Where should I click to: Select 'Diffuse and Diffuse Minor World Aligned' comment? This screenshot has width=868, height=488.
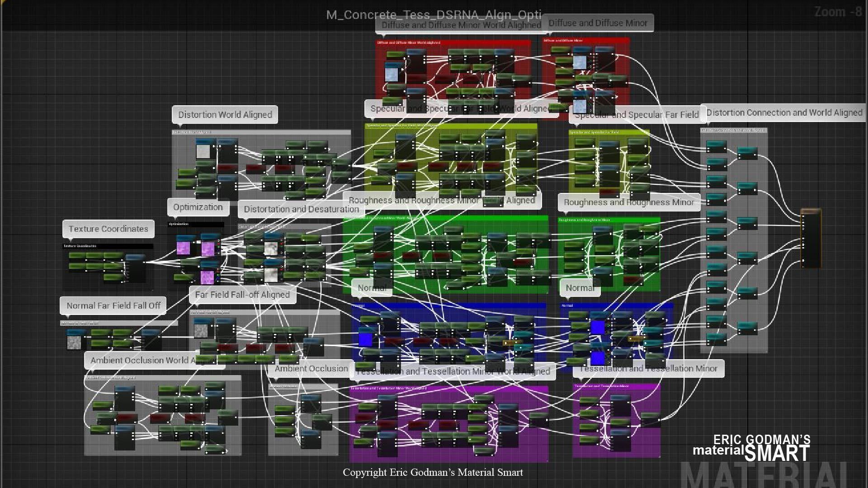pos(461,25)
